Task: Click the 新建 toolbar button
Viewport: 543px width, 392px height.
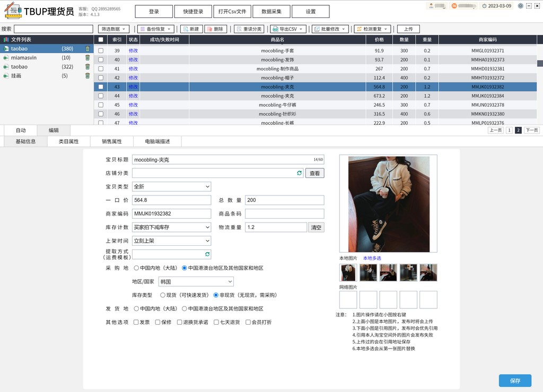Action: pyautogui.click(x=191, y=29)
